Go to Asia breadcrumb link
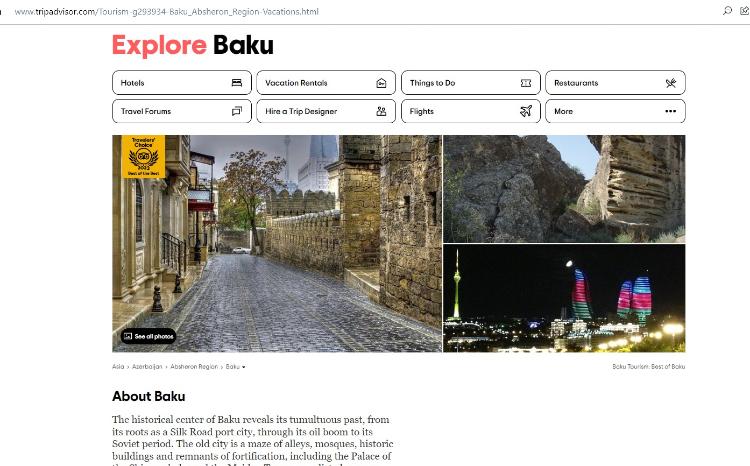Viewport: 750px width, 466px height. pos(118,367)
